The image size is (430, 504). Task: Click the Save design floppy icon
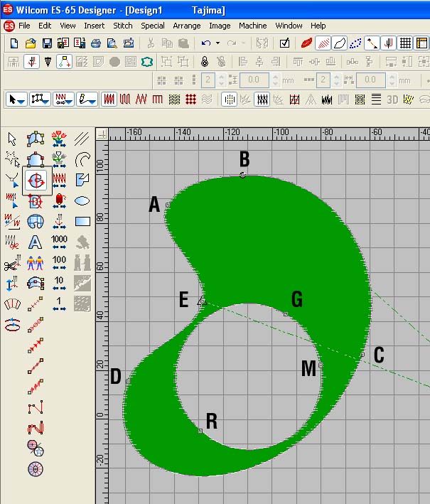pos(46,43)
